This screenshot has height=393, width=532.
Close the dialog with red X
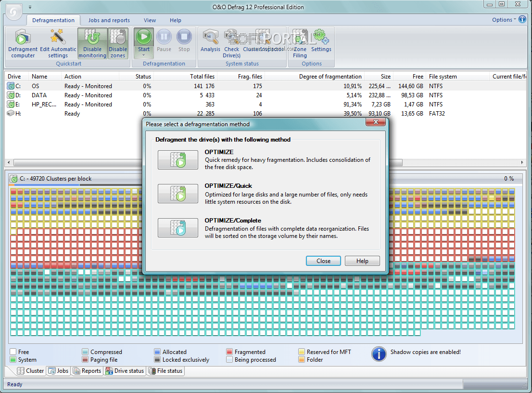[x=376, y=122]
